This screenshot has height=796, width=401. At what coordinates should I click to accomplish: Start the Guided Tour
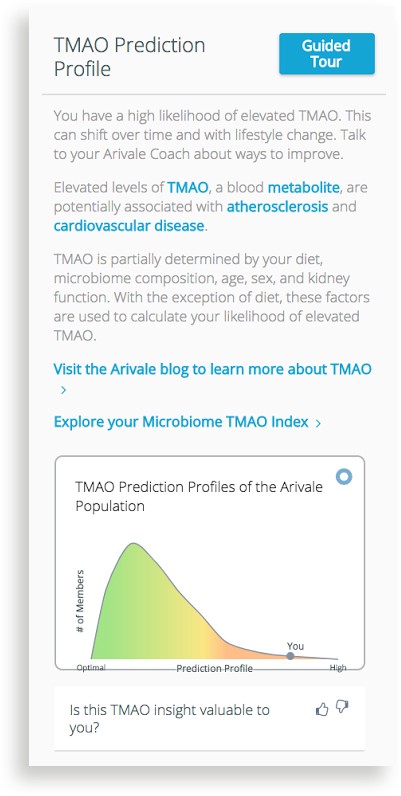[x=327, y=54]
